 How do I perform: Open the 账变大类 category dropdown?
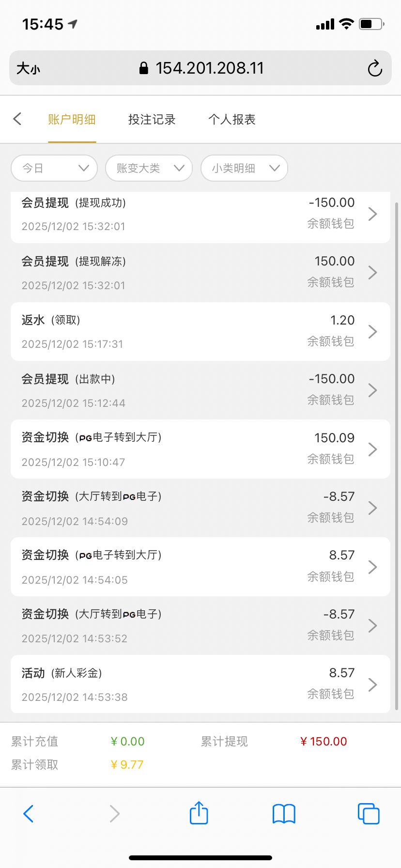pyautogui.click(x=149, y=168)
